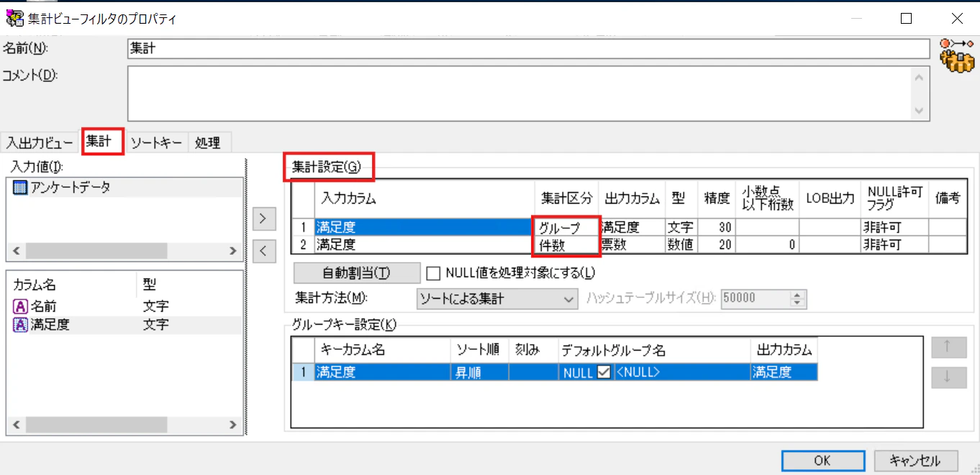The image size is (980, 475).
Task: Click the <NULL> default group name cell
Action: (681, 372)
